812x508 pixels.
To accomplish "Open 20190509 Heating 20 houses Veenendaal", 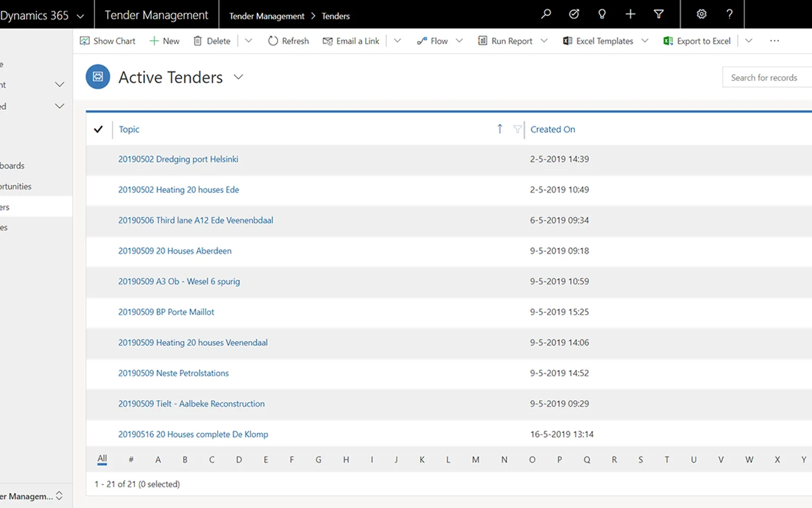I will point(193,342).
